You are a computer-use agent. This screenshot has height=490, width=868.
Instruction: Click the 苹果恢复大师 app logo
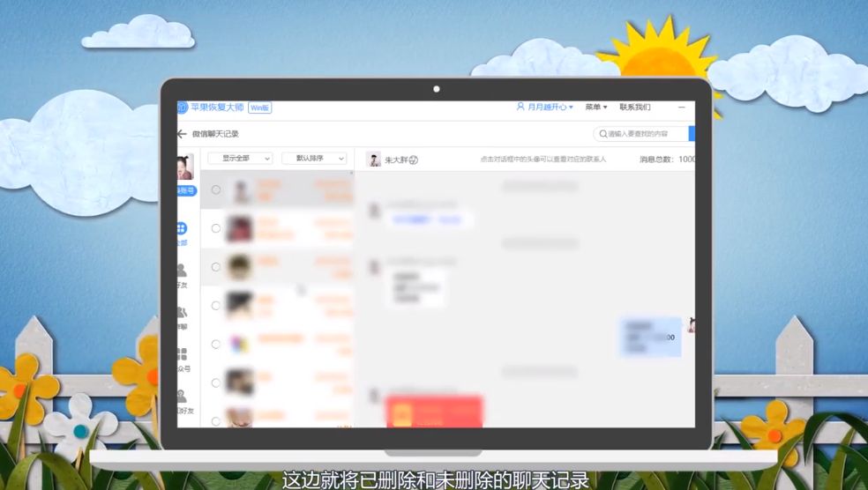182,108
